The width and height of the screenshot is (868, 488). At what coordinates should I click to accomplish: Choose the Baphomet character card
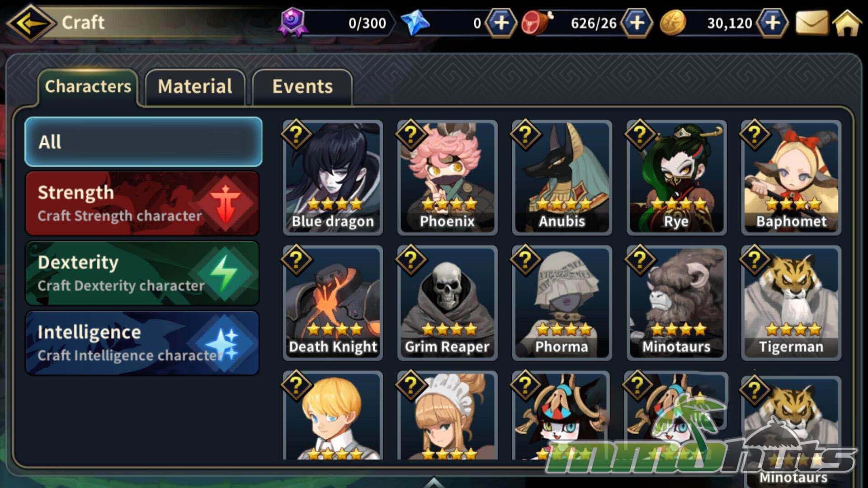791,178
